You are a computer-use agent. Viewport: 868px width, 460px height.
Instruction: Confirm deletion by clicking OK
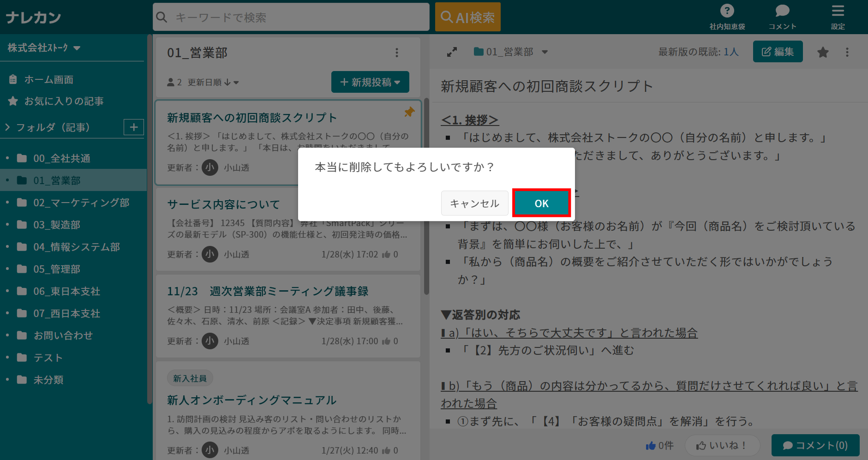click(541, 203)
